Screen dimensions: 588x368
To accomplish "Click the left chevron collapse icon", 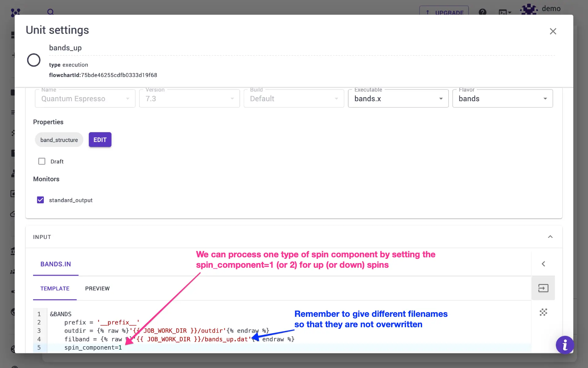I will (543, 264).
